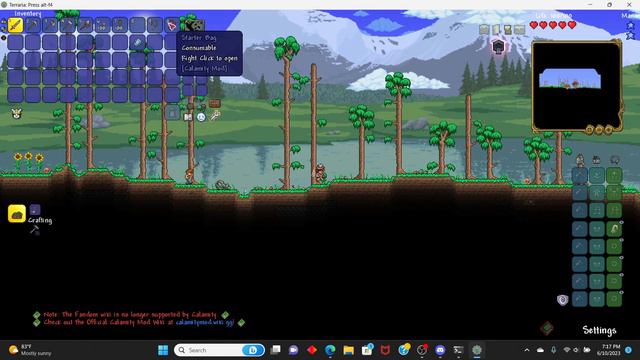Screen dimensions: 640x360
Task: Open the first map style icon above minimap
Action: tap(484, 29)
